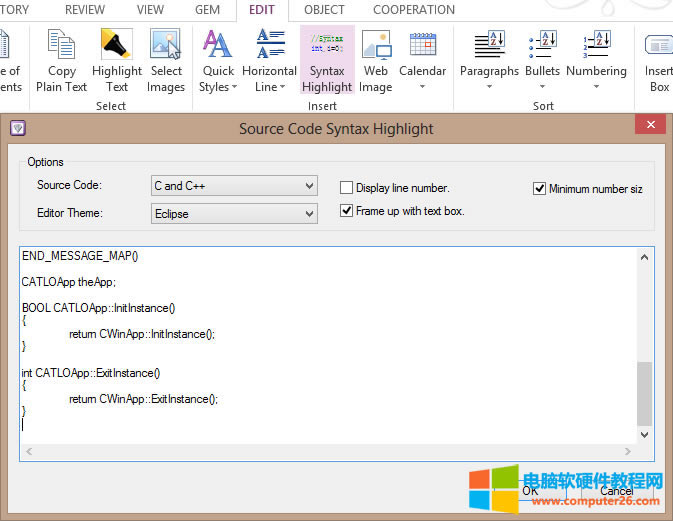This screenshot has width=673, height=521.
Task: Switch to the OBJECT ribbon tab
Action: point(324,10)
